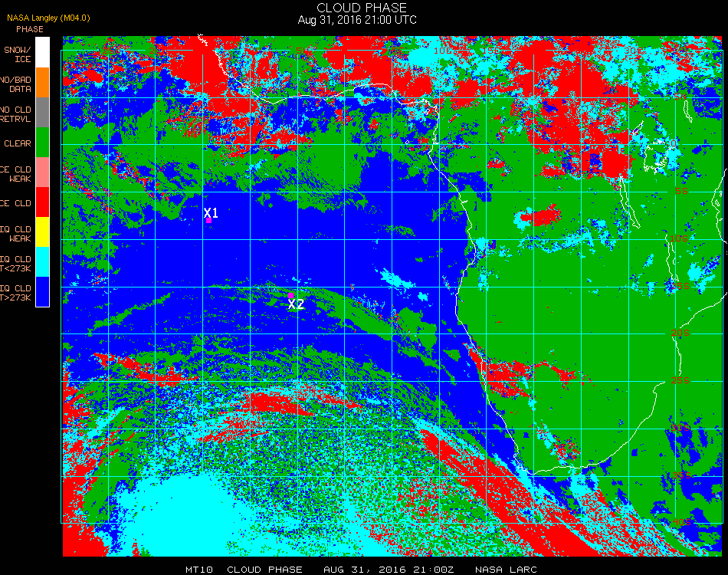Viewport: 728px width, 575px height.
Task: Click the NO/BAD DATA legend label
Action: click(x=15, y=84)
